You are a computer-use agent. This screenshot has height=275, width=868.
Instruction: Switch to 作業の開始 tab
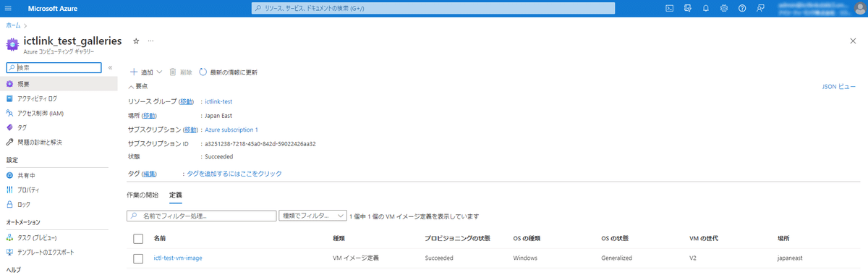coord(142,195)
